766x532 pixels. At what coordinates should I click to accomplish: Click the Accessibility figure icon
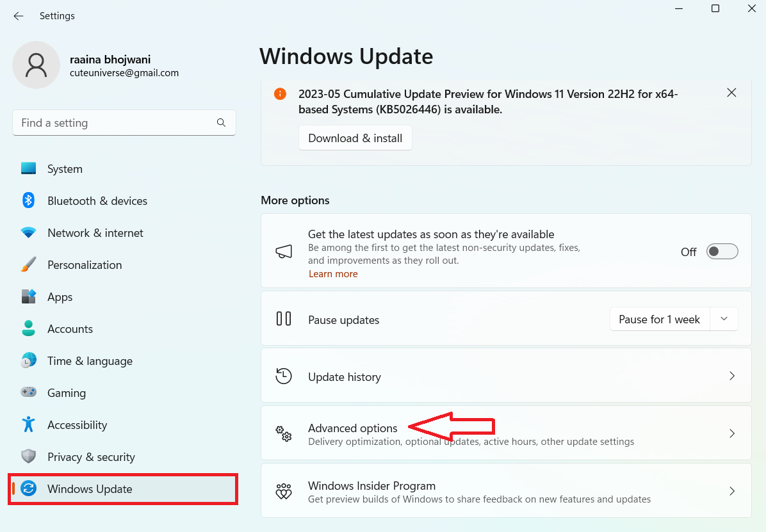click(x=28, y=424)
